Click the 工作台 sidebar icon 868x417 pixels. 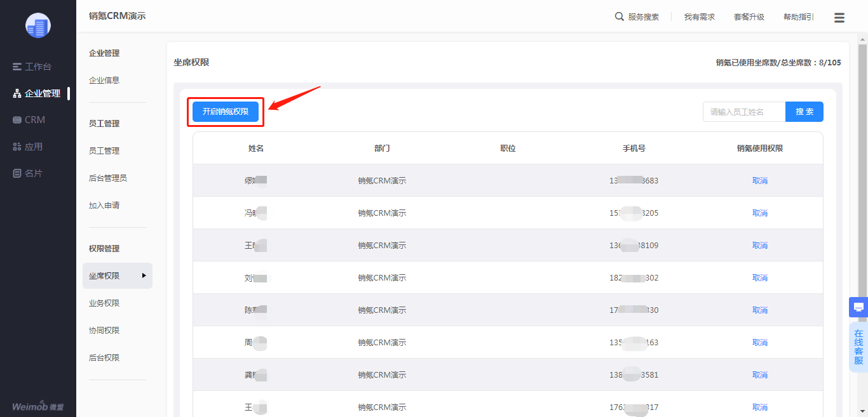point(17,67)
